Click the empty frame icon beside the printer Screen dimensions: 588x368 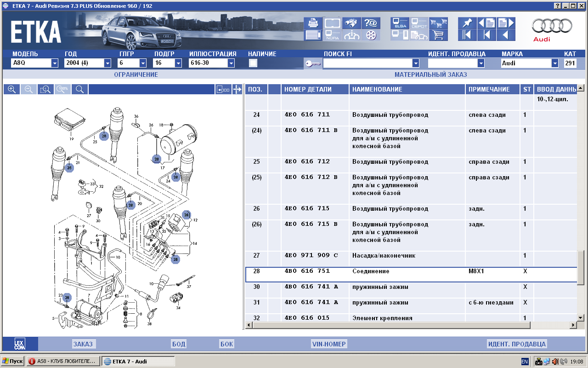(x=332, y=23)
